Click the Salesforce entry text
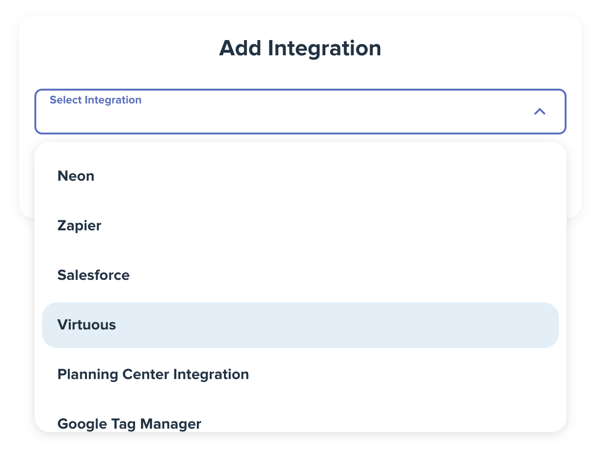Viewport: 600px width, 452px height. coord(93,275)
